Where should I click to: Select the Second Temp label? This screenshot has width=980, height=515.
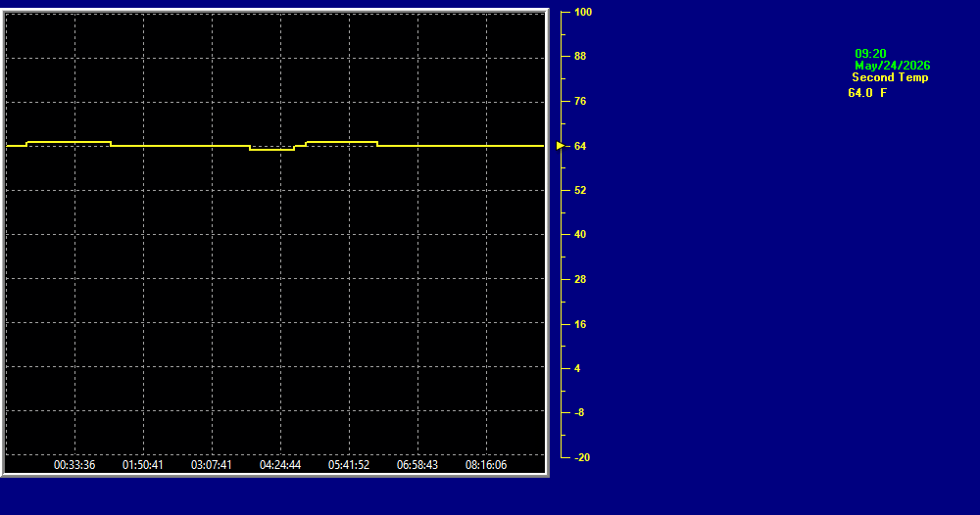coord(890,77)
